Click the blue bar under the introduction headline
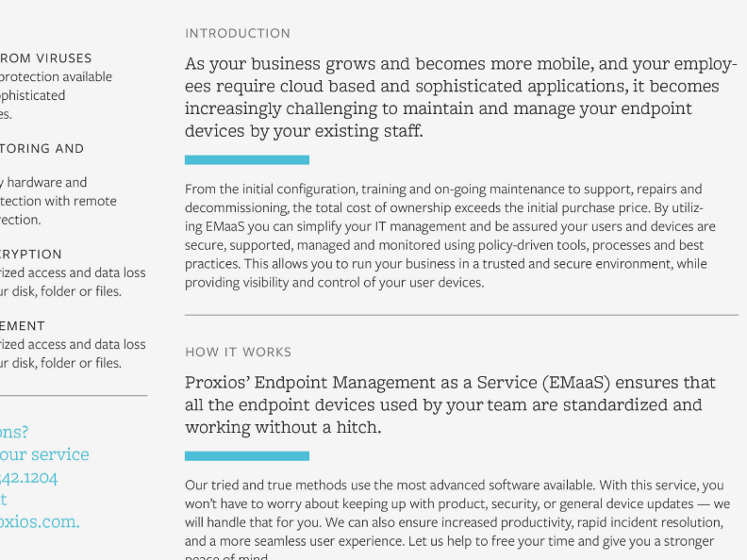 point(247,160)
